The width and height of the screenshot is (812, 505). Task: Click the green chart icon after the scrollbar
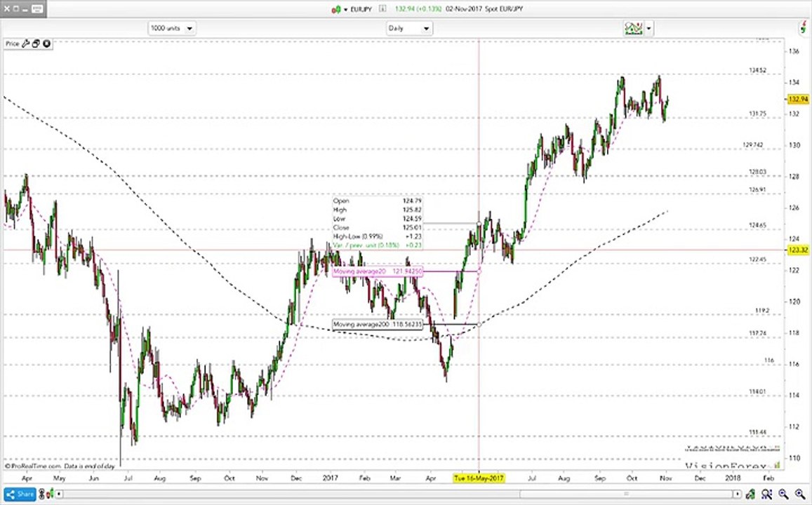point(750,494)
